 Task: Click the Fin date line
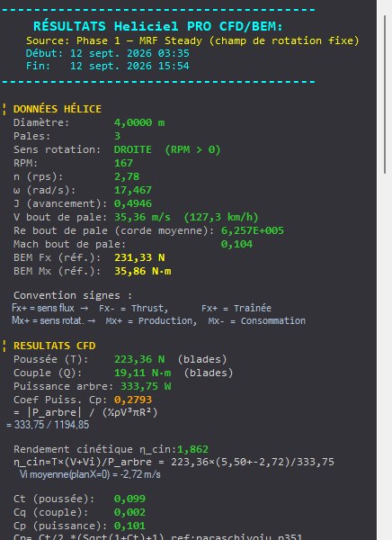click(x=107, y=66)
